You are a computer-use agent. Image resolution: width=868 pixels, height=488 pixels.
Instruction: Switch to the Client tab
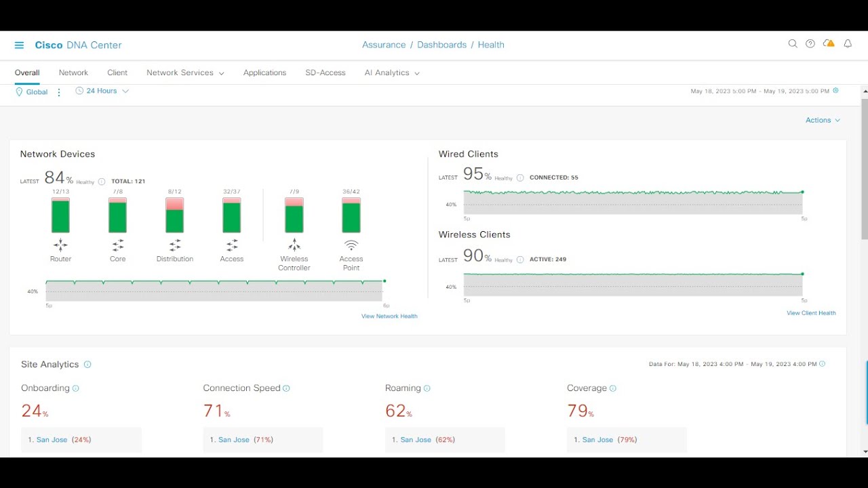coord(117,73)
